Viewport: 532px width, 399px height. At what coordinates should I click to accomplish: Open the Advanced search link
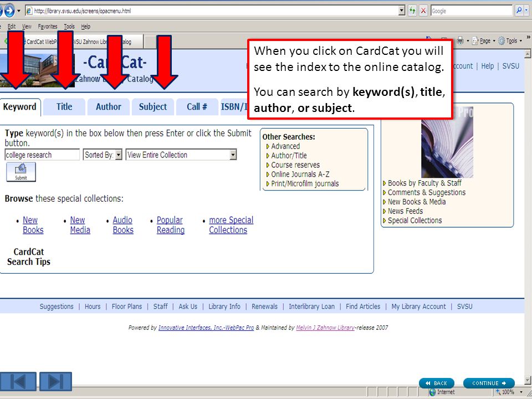click(285, 146)
